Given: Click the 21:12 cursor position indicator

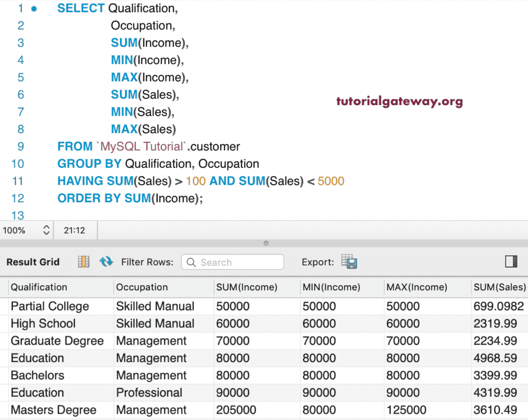Looking at the screenshot, I should point(74,230).
